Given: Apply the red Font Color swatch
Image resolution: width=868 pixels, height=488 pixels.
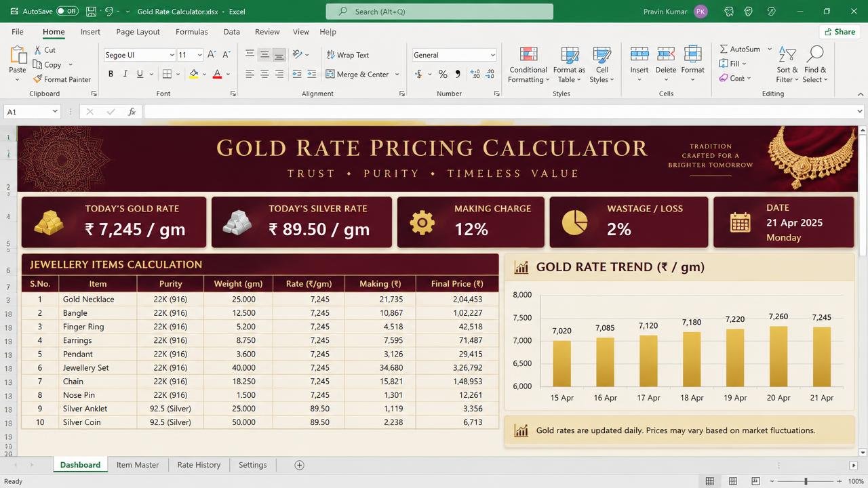Looking at the screenshot, I should pyautogui.click(x=217, y=74).
